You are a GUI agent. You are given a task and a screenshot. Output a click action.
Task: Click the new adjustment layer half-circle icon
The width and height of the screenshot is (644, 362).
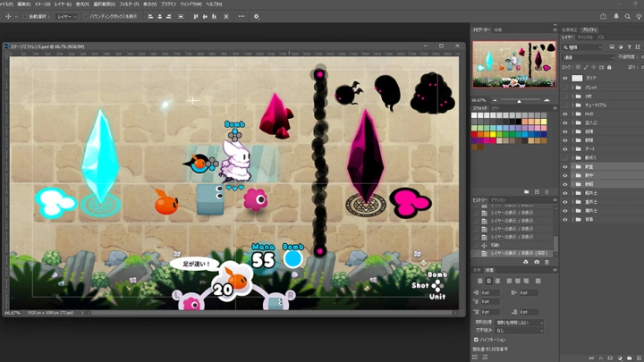click(620, 358)
